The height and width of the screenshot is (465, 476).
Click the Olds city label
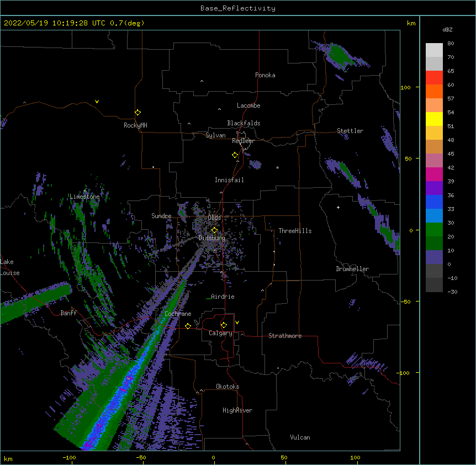pyautogui.click(x=214, y=218)
